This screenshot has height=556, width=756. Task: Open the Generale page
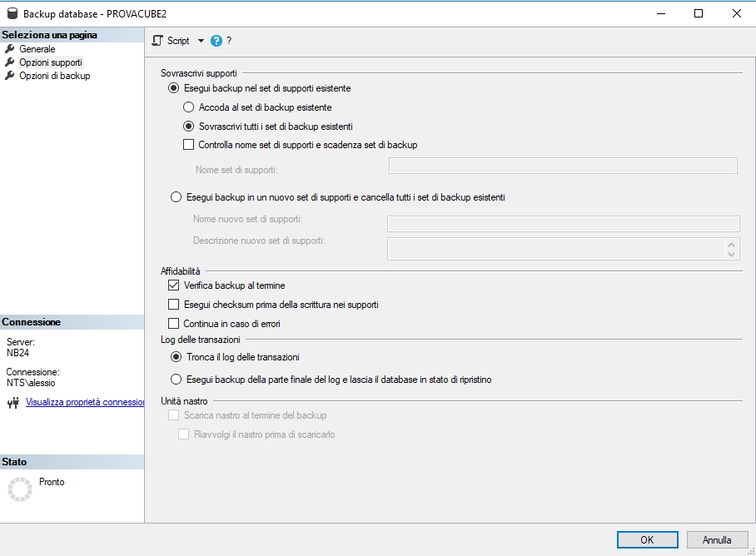point(37,49)
